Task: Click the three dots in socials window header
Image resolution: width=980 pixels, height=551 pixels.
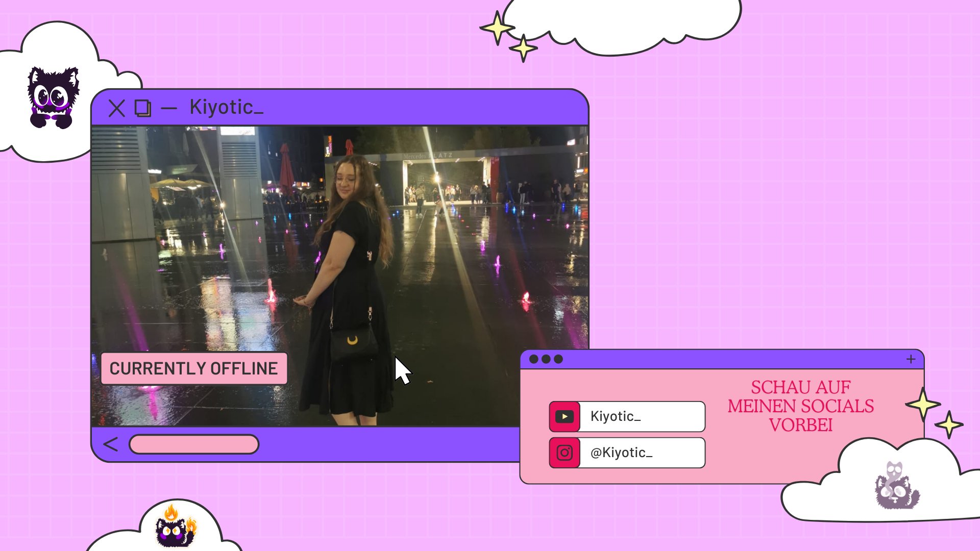Action: coord(546,359)
